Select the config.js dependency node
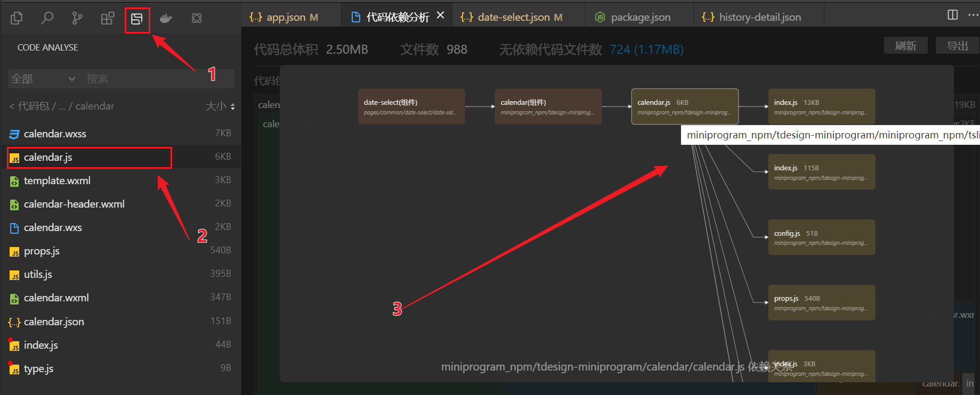This screenshot has width=980, height=395. tap(821, 237)
